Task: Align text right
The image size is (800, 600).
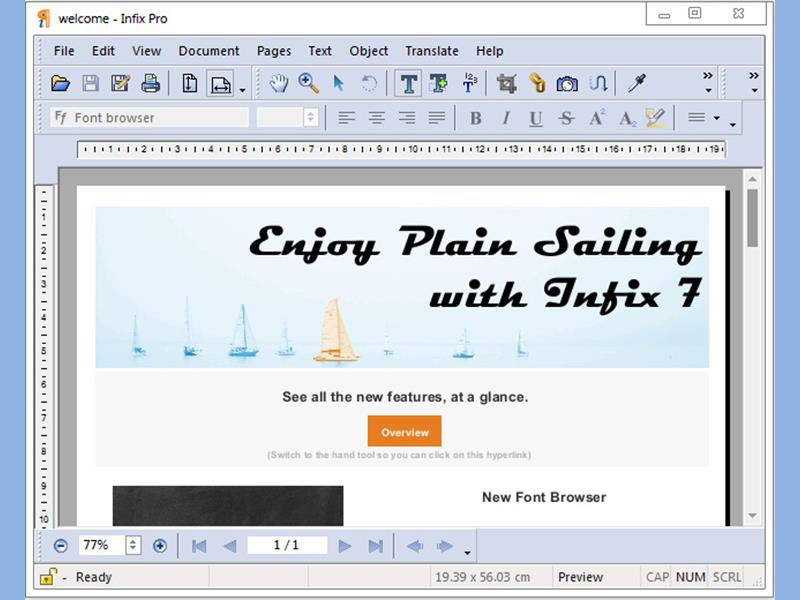Action: coord(407,118)
